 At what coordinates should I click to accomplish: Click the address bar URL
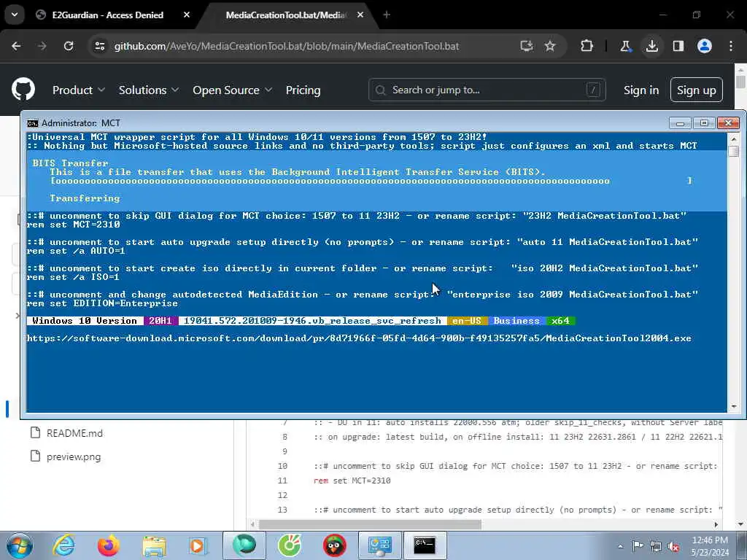click(287, 46)
